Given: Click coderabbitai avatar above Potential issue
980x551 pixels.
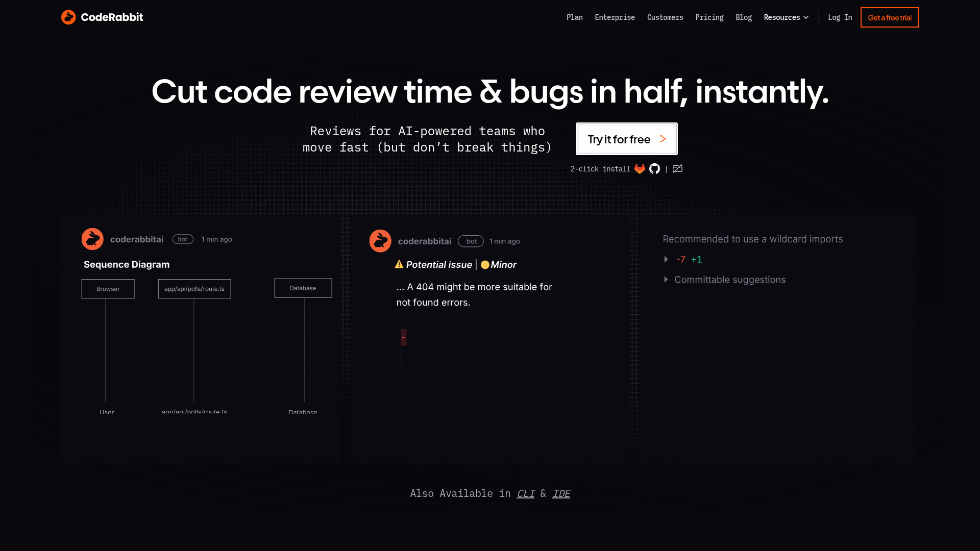Looking at the screenshot, I should point(380,241).
